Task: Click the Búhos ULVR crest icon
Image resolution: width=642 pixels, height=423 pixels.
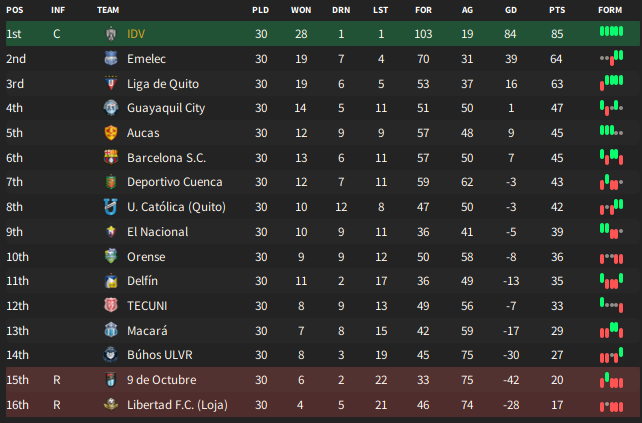Action: pyautogui.click(x=111, y=355)
